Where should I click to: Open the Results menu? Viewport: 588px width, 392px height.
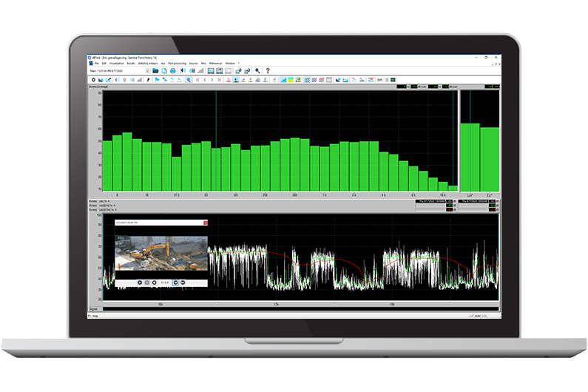(x=131, y=64)
